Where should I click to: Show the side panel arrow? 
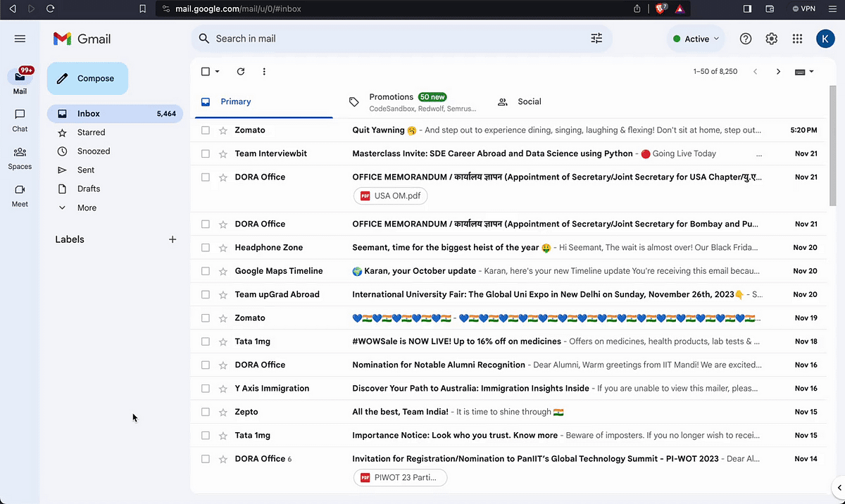[838, 487]
